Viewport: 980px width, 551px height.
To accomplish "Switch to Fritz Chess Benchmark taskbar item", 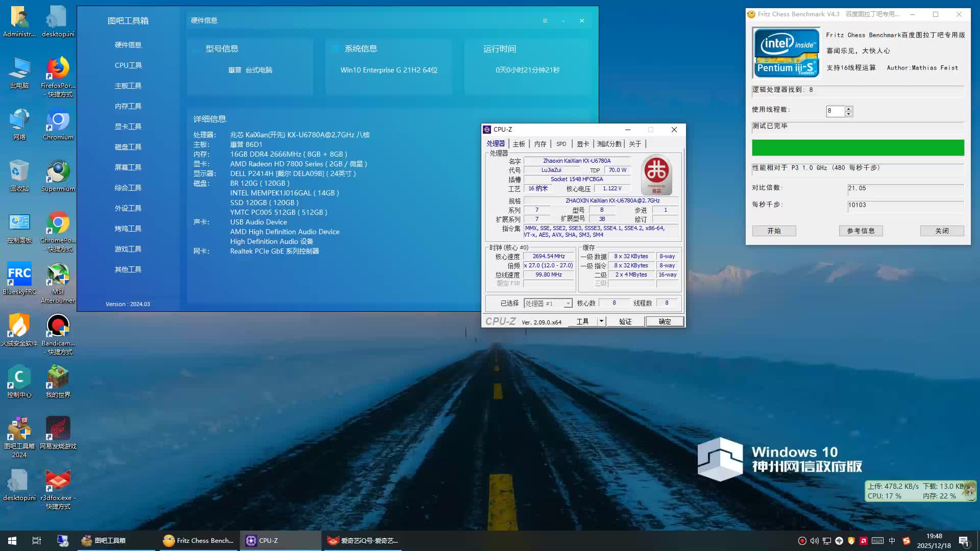I will click(199, 541).
